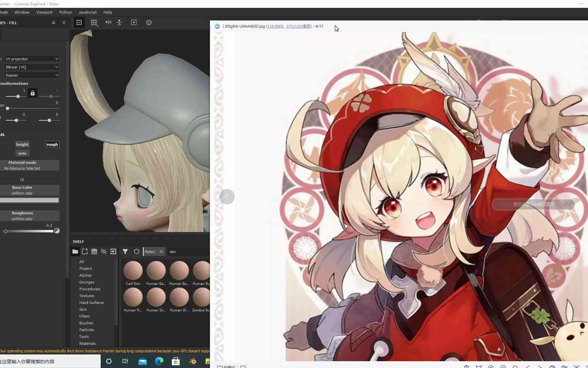The image size is (588, 368).
Task: Open UV projection dropdown
Action: click(x=32, y=59)
